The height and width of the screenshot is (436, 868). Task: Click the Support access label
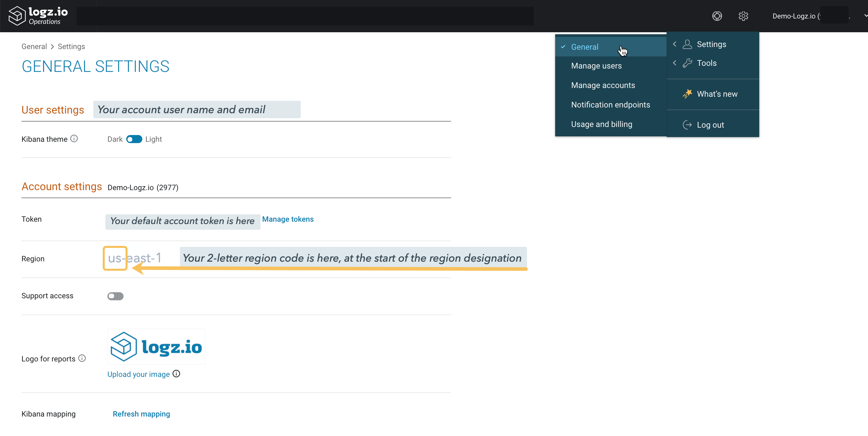[47, 296]
